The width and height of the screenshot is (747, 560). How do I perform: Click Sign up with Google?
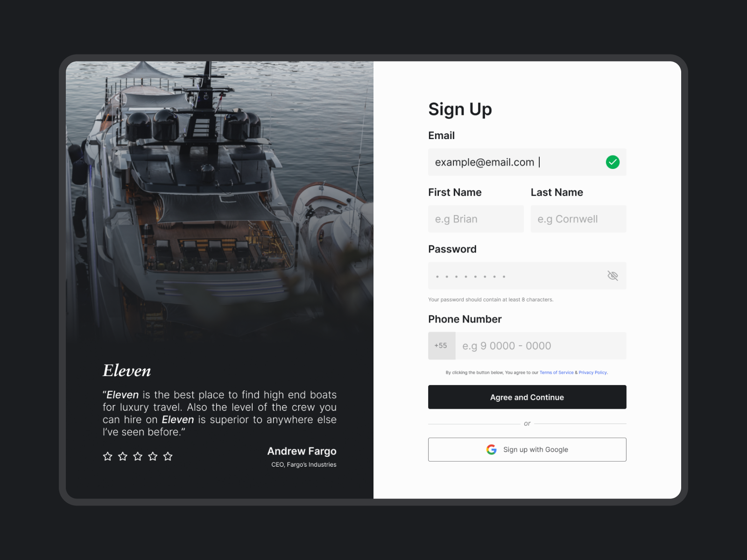click(x=527, y=449)
